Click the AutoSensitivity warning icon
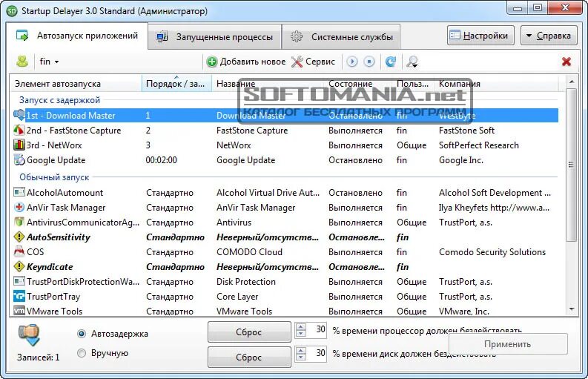This screenshot has height=379, width=588. point(19,237)
